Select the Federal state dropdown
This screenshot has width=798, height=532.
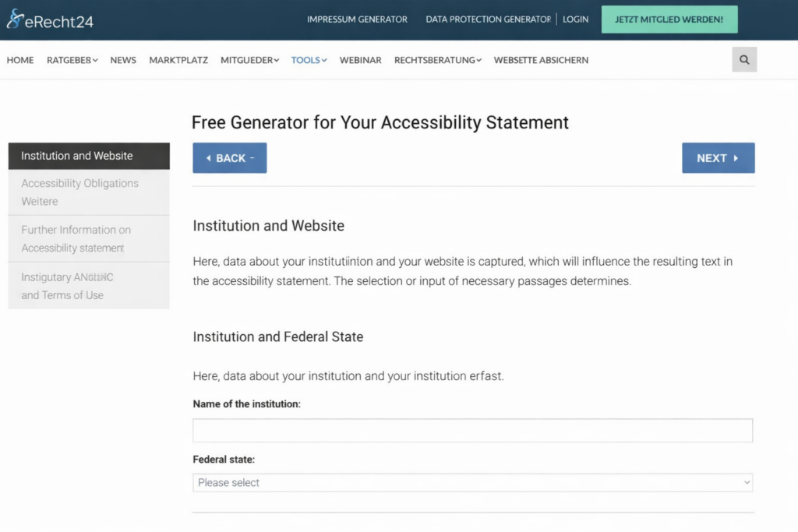tap(471, 482)
